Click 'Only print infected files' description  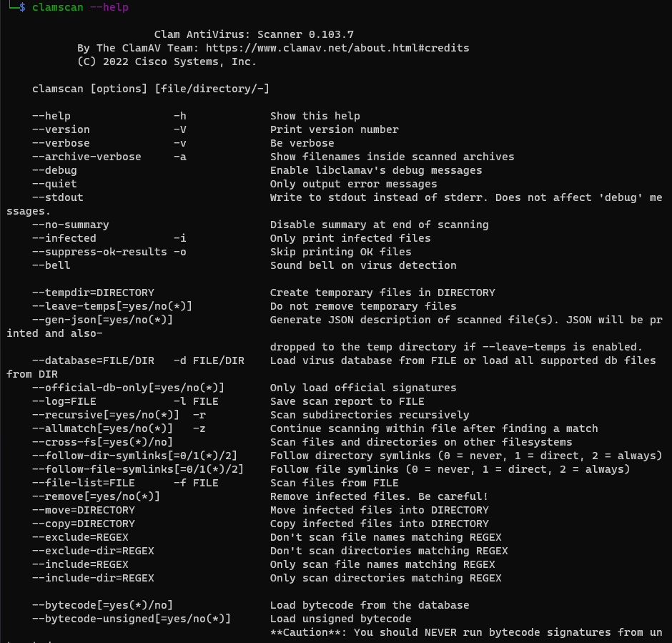tap(350, 238)
